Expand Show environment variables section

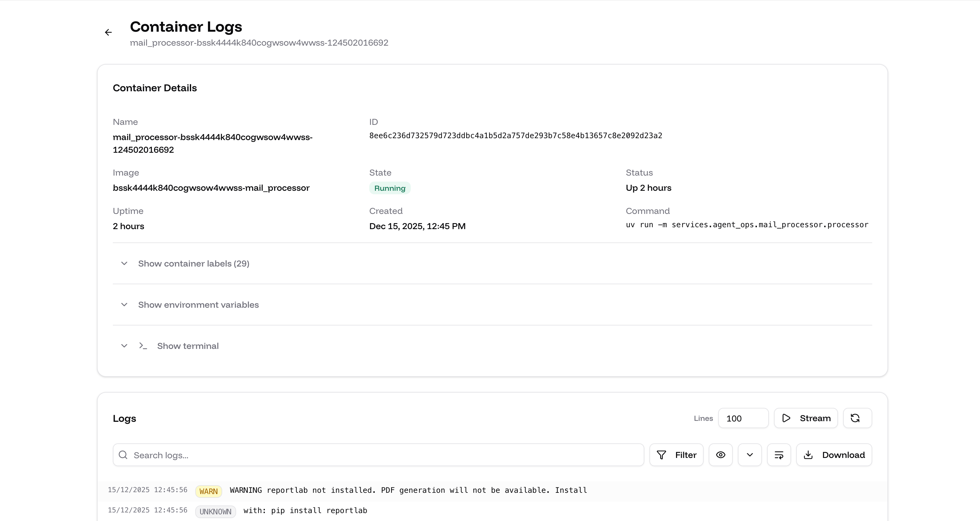(198, 305)
